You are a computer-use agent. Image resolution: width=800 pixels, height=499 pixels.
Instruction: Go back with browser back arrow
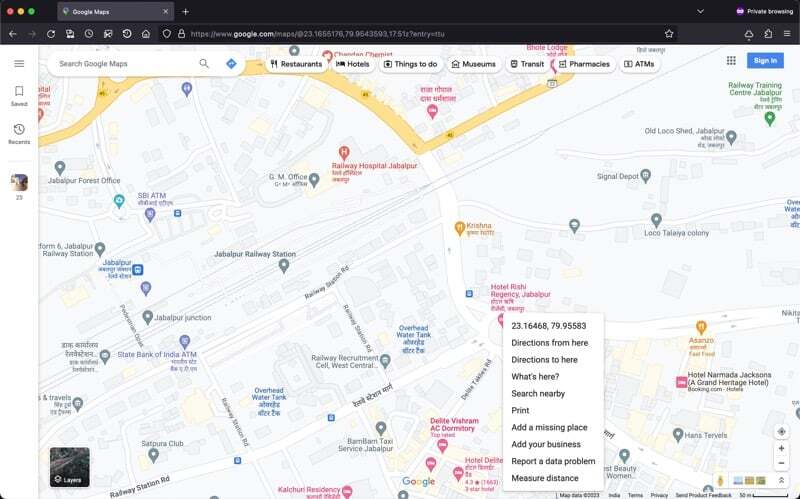pos(13,34)
